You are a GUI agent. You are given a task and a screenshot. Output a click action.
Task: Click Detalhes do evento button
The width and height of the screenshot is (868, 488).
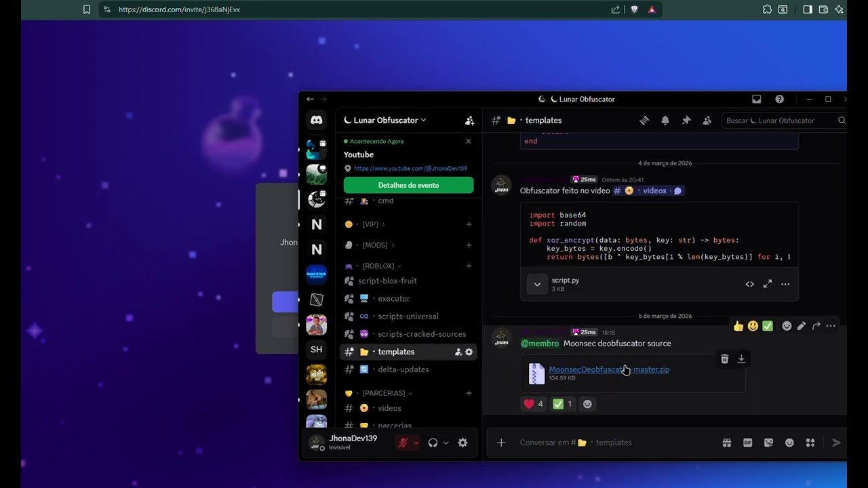pyautogui.click(x=408, y=185)
